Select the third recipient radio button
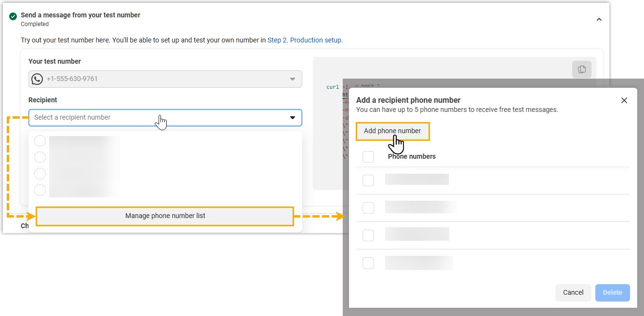This screenshot has width=644, height=316. (x=40, y=174)
